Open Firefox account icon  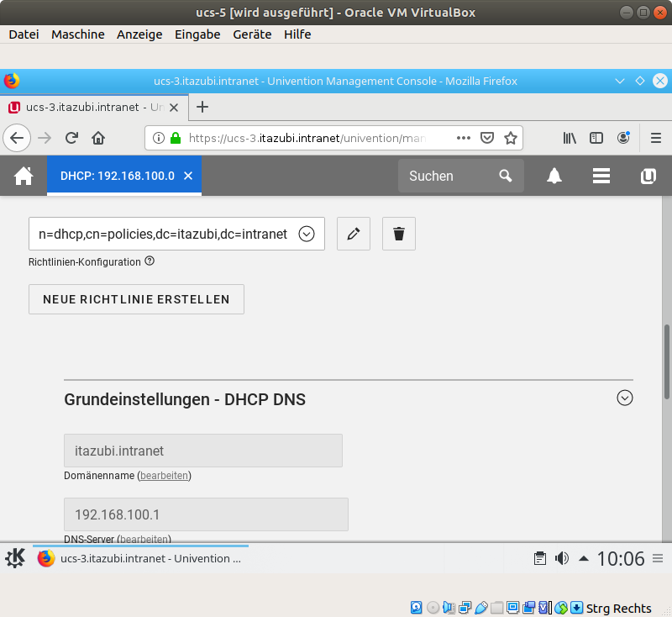pos(623,138)
